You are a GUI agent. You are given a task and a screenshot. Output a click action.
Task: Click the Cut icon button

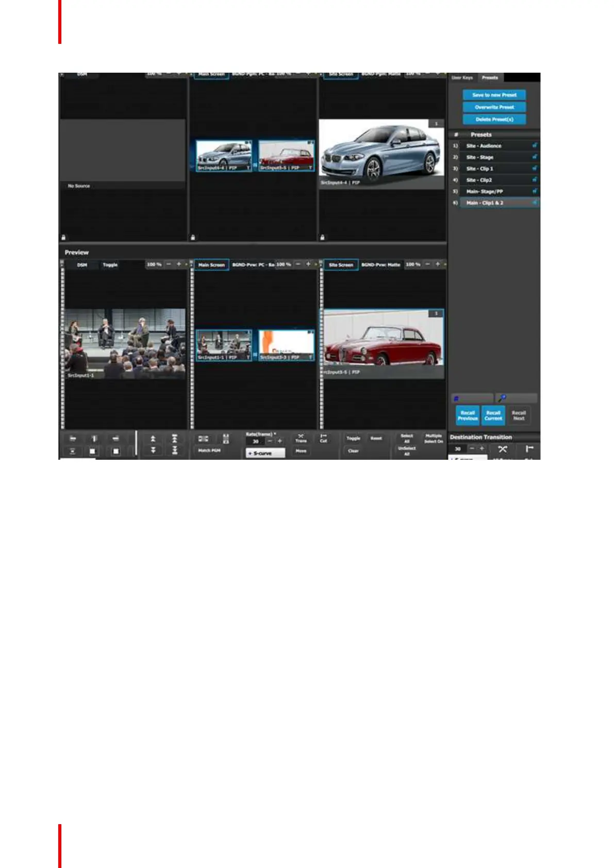(324, 439)
